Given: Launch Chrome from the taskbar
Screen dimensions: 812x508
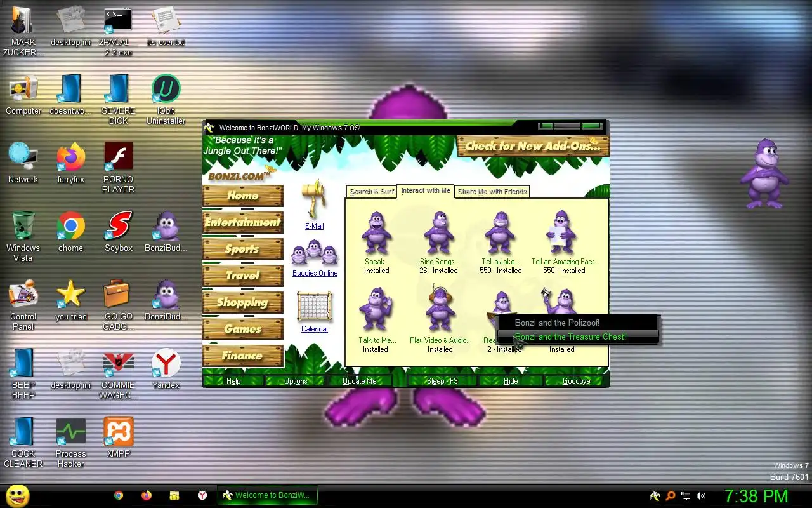Looking at the screenshot, I should pos(119,495).
